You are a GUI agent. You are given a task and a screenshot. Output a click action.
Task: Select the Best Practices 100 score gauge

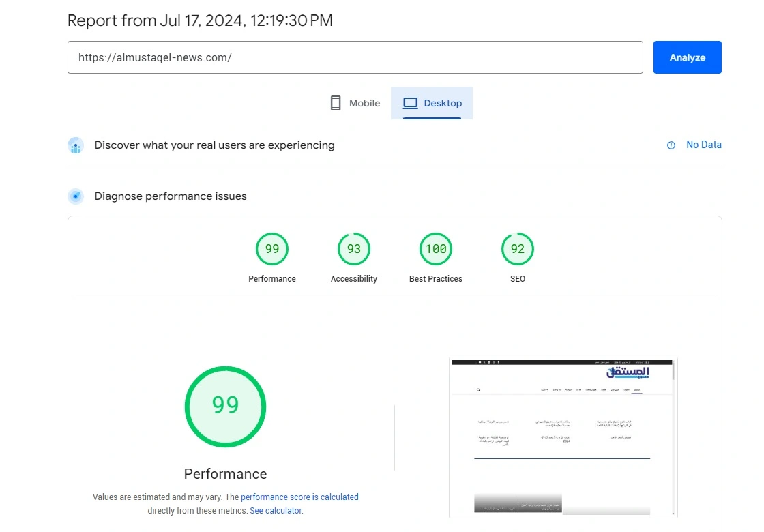coord(436,249)
